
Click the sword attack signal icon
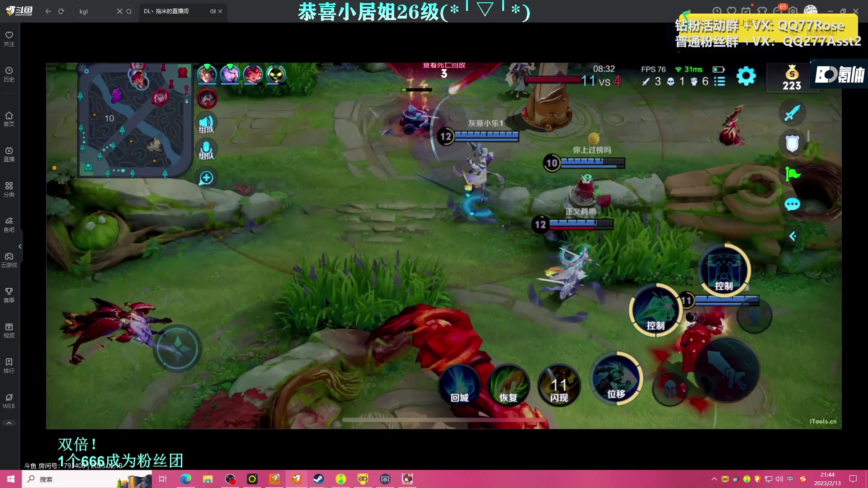pyautogui.click(x=792, y=113)
